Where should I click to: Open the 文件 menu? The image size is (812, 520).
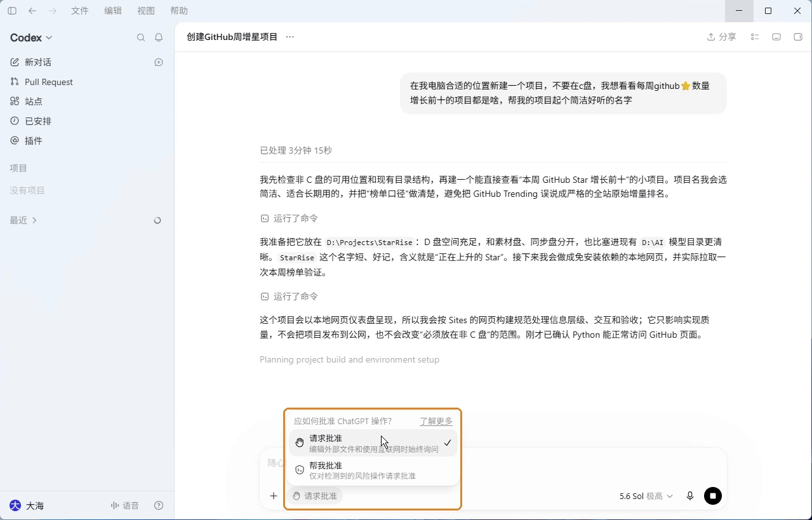[80, 11]
